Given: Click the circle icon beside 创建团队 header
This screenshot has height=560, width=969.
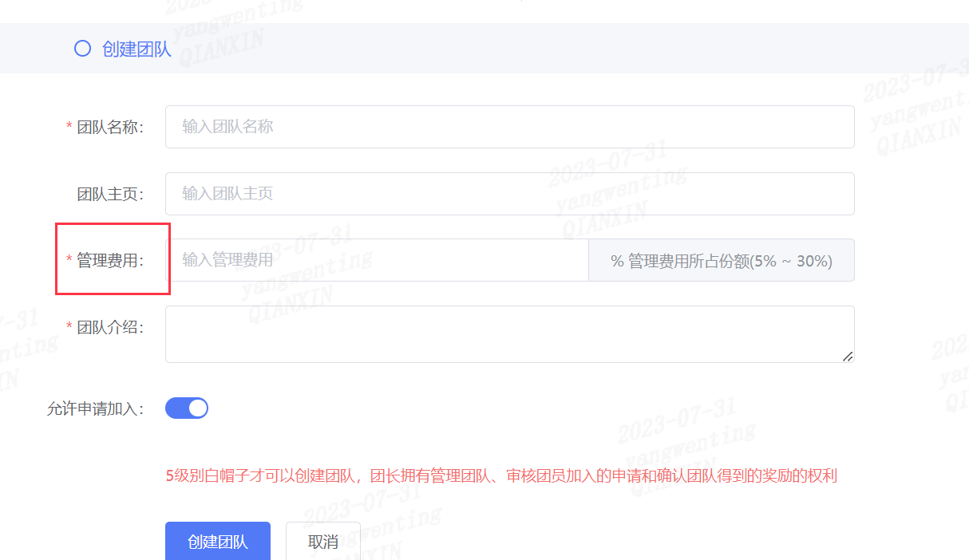Looking at the screenshot, I should point(82,49).
